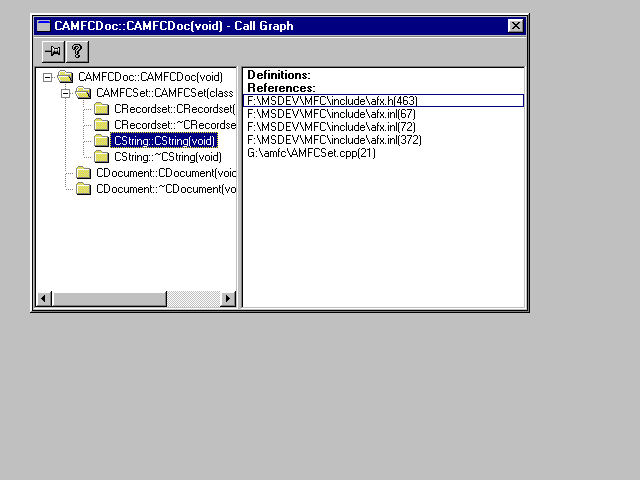Click the folder icon beside CAMFCSet::CAMFCSet
This screenshot has height=480, width=640.
[84, 93]
